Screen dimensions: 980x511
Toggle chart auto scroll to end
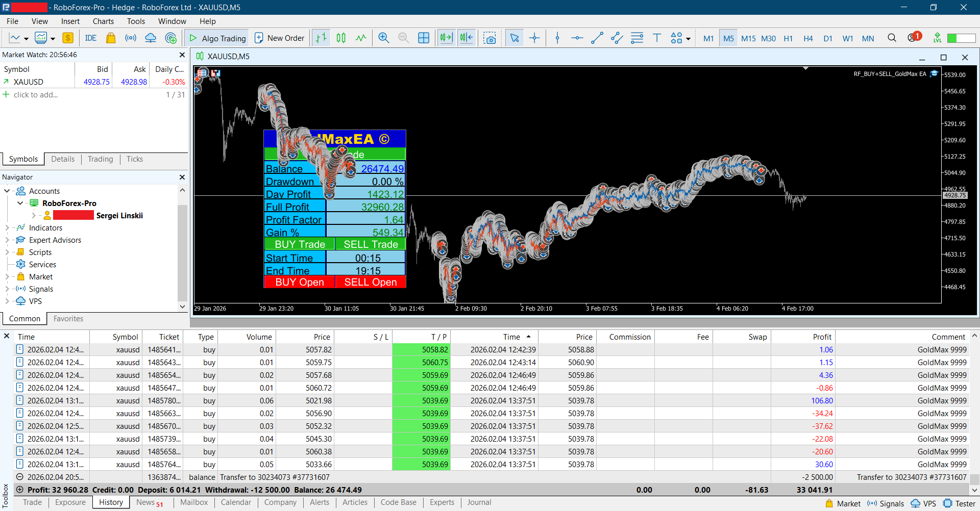(446, 38)
